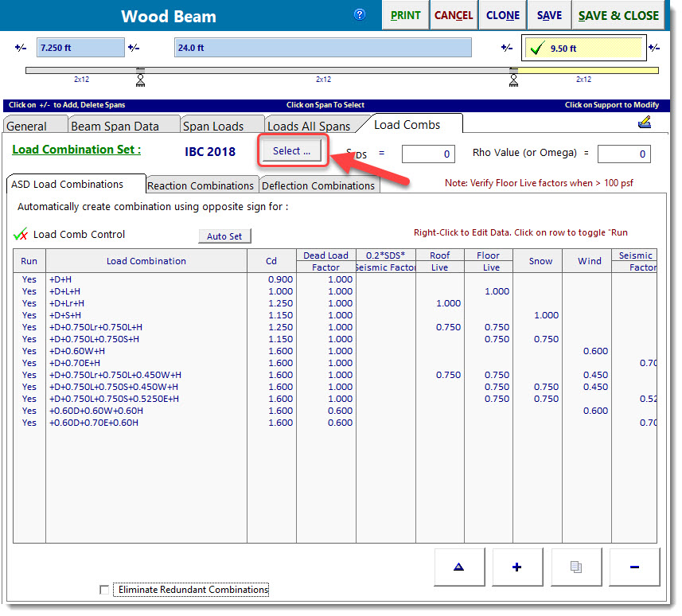The width and height of the screenshot is (682, 616).
Task: Click the Rho Value input field
Action: tap(623, 154)
